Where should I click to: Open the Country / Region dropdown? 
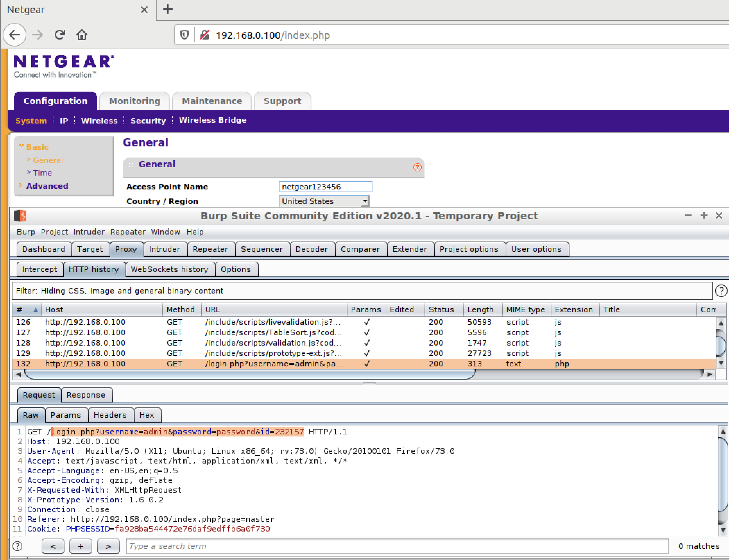click(x=324, y=201)
